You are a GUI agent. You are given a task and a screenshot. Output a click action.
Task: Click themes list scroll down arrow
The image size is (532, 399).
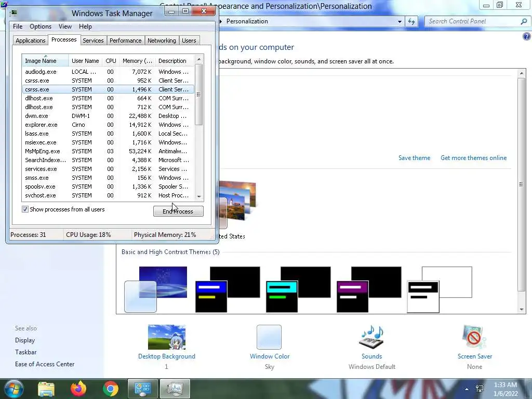522,310
